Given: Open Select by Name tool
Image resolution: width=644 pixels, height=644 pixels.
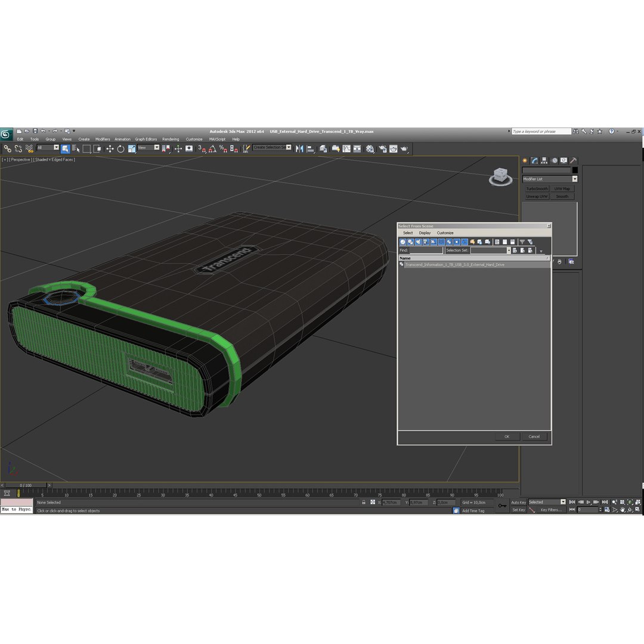Looking at the screenshot, I should [x=76, y=148].
